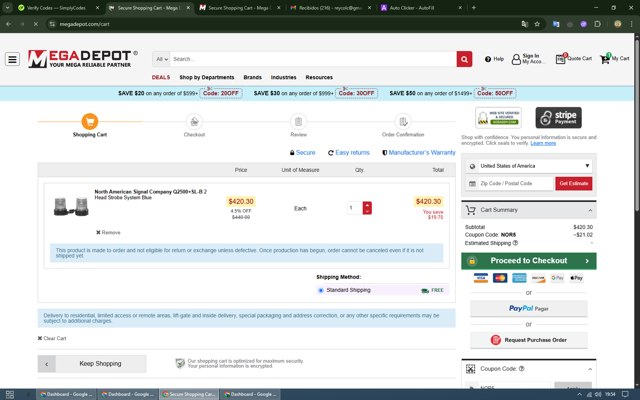Pay with the PayPal Pagar button

coord(529,309)
